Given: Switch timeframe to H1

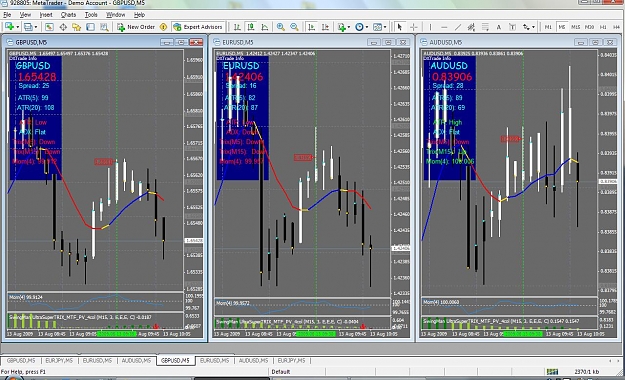Looking at the screenshot, I should click(x=603, y=27).
